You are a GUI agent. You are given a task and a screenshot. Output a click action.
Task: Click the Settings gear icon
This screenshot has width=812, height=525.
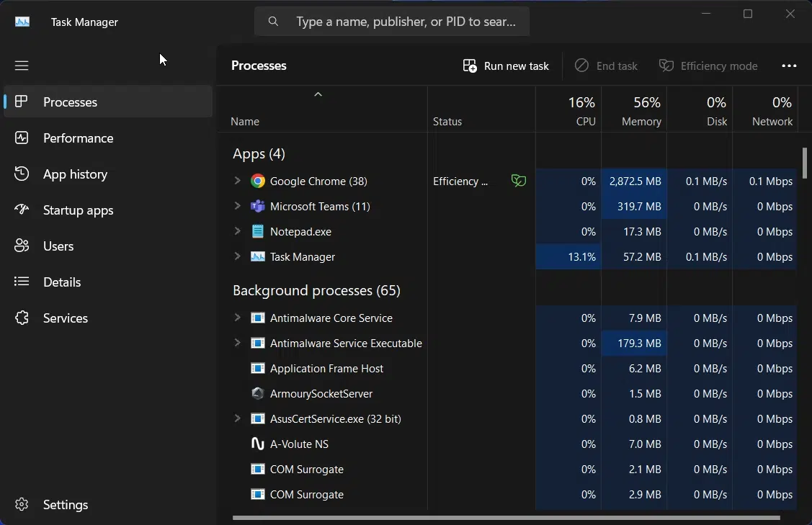coord(21,504)
